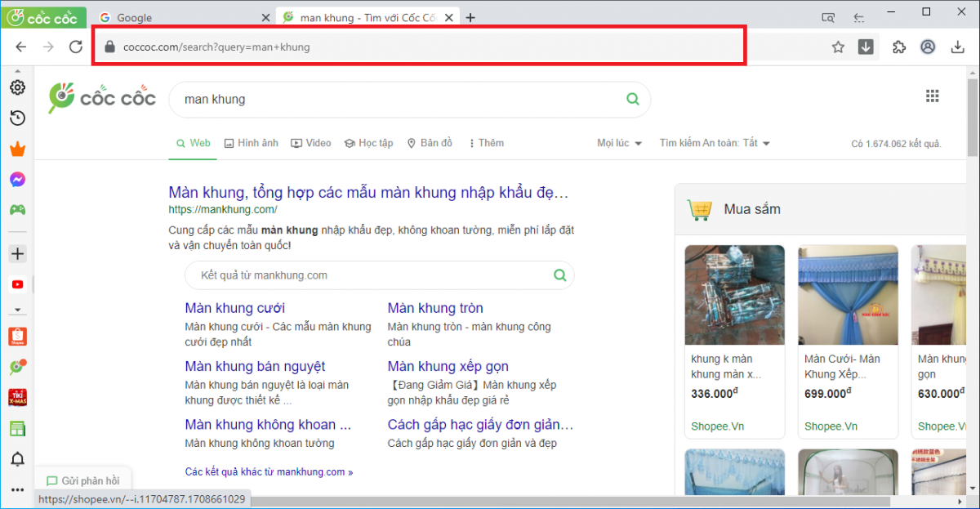Image resolution: width=980 pixels, height=509 pixels.
Task: Click the games controller sidebar icon
Action: (17, 210)
